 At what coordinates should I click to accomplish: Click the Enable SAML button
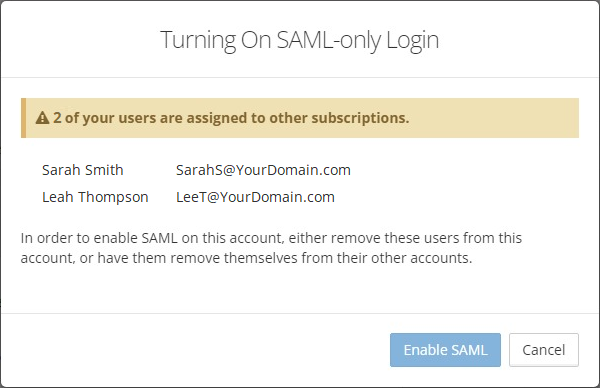pyautogui.click(x=445, y=350)
